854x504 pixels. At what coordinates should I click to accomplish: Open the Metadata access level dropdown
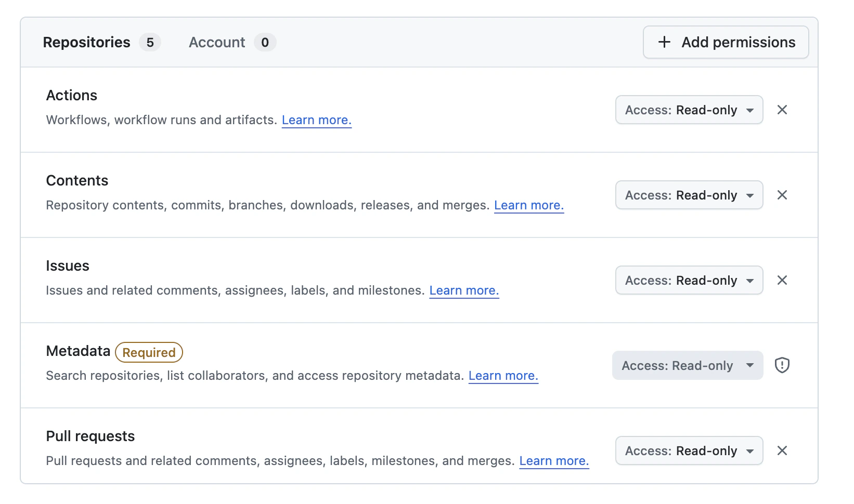[688, 365]
